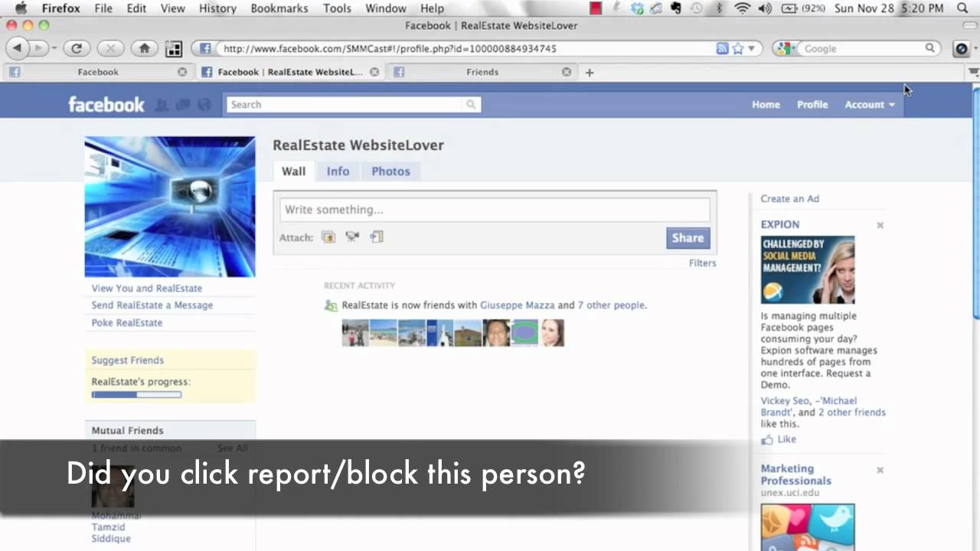
Task: Open the Profile link in top bar
Action: pos(812,105)
